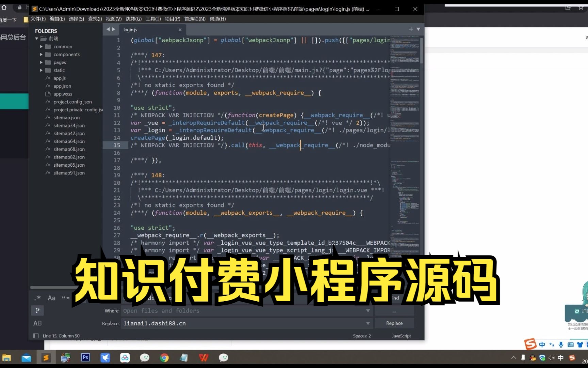Viewport: 588px width, 368px height.
Task: Expand the components folder
Action: point(41,54)
